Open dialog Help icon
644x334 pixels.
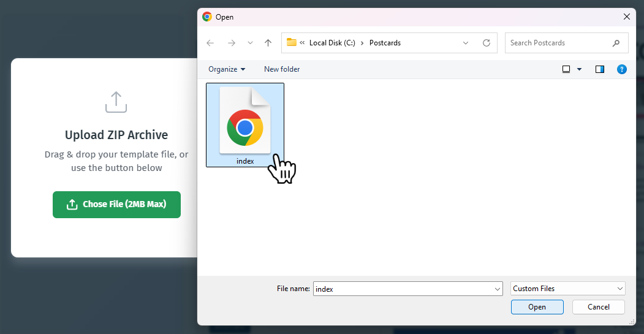click(x=622, y=69)
